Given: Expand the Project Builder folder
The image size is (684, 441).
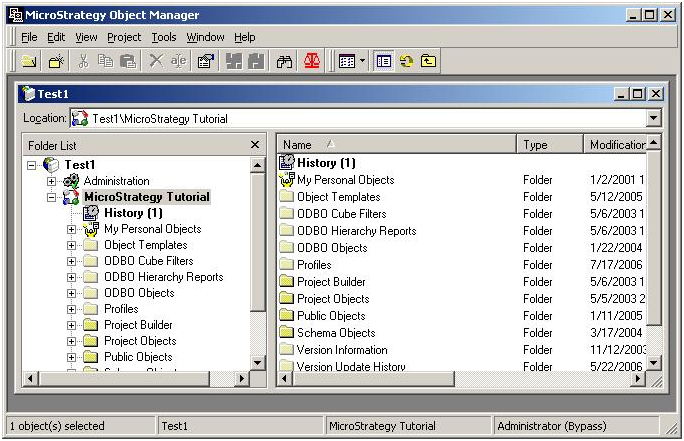Looking at the screenshot, I should pyautogui.click(x=72, y=325).
